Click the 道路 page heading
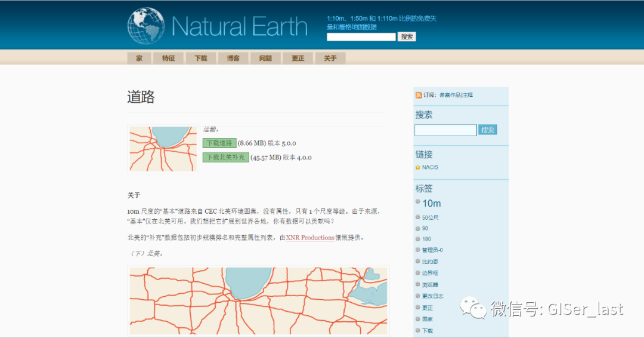 tap(141, 97)
